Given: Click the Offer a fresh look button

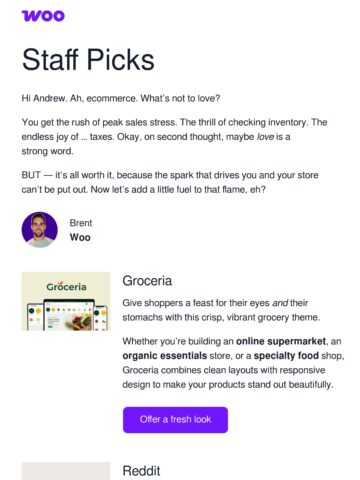Looking at the screenshot, I should [175, 420].
